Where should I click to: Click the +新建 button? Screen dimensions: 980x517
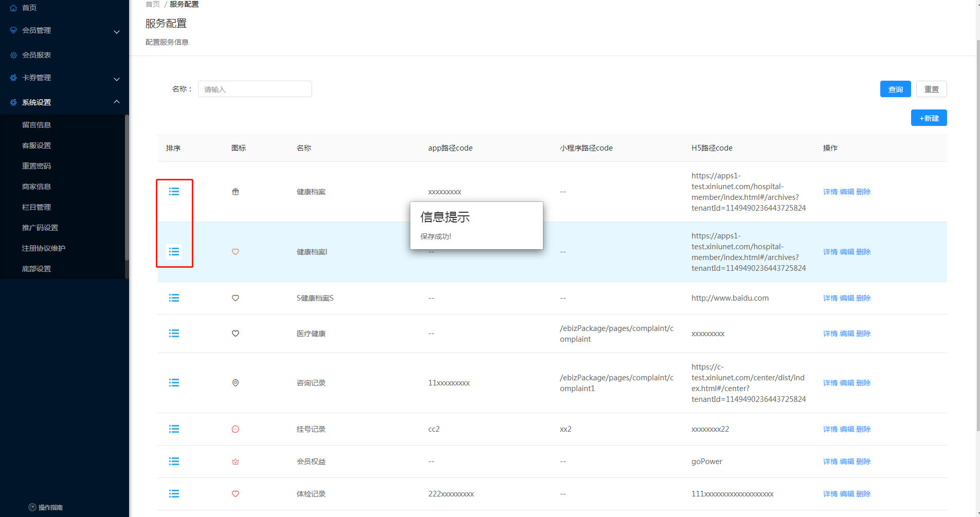tap(929, 118)
